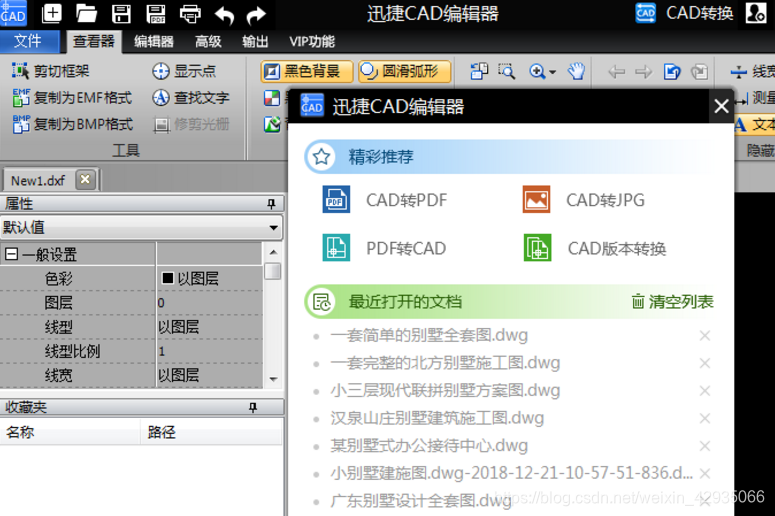Click the blue rotate/export view icon
Screen dimensions: 775x516
pyautogui.click(x=672, y=72)
